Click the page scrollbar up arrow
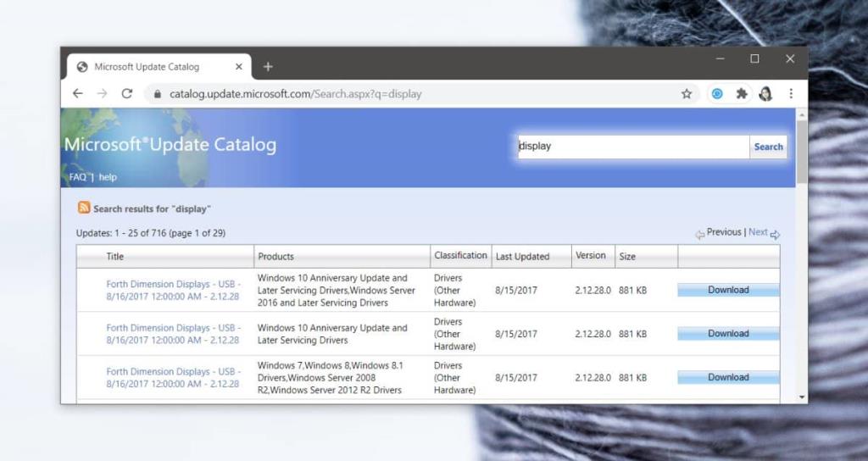 [x=802, y=114]
